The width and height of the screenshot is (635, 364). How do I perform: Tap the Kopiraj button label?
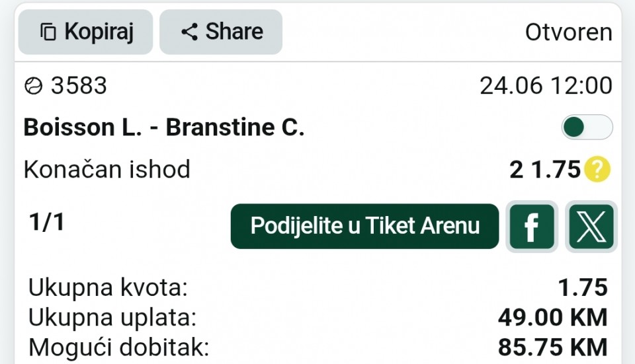(x=99, y=32)
